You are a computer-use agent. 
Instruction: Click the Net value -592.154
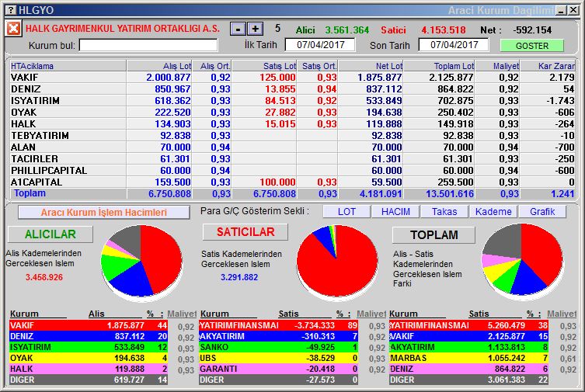pos(532,29)
